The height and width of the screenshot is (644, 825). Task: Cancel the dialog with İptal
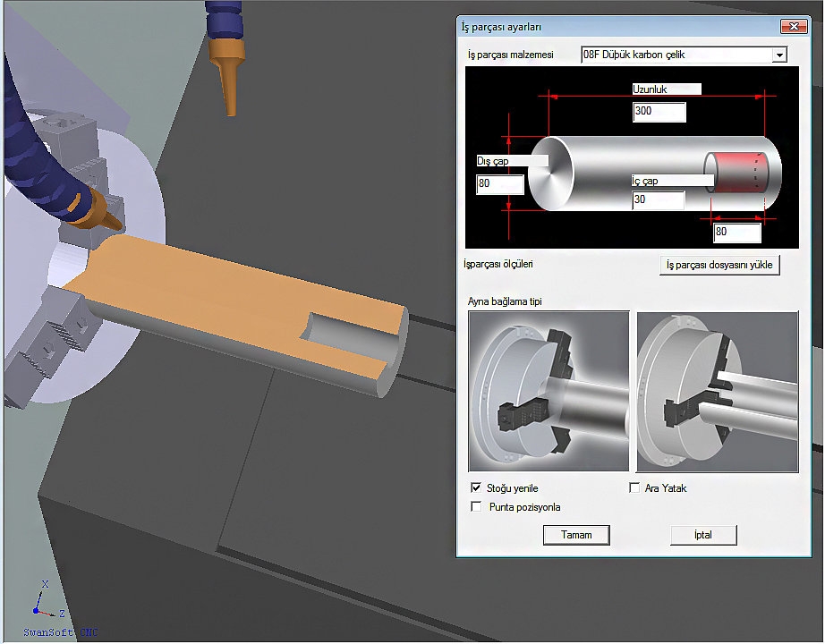tap(703, 535)
